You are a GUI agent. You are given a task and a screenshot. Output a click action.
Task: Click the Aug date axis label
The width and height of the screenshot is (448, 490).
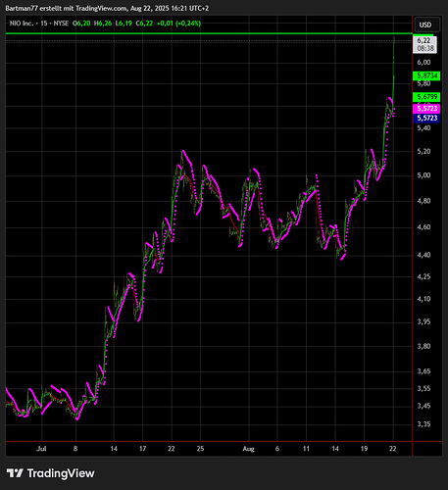[248, 449]
